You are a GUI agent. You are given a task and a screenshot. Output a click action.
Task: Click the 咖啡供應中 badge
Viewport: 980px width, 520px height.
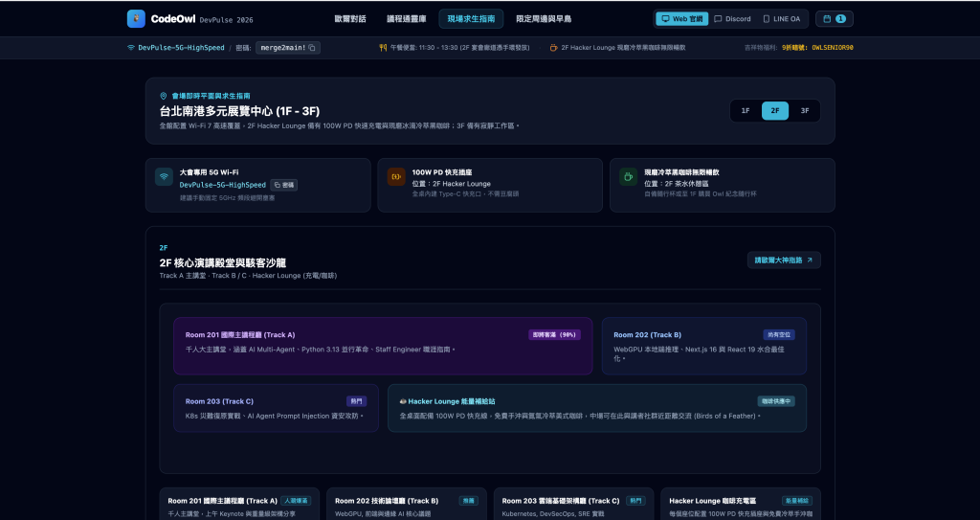point(776,401)
